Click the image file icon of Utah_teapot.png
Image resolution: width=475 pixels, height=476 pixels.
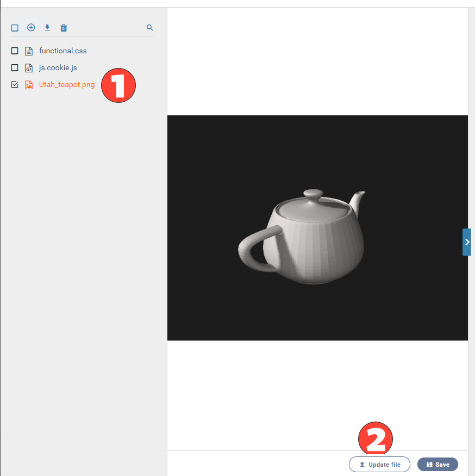[29, 85]
